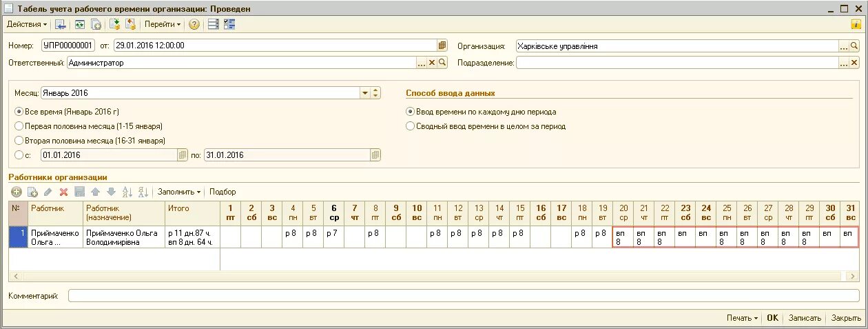Click the save row floppy icon
The width and height of the screenshot is (868, 329).
tap(79, 192)
